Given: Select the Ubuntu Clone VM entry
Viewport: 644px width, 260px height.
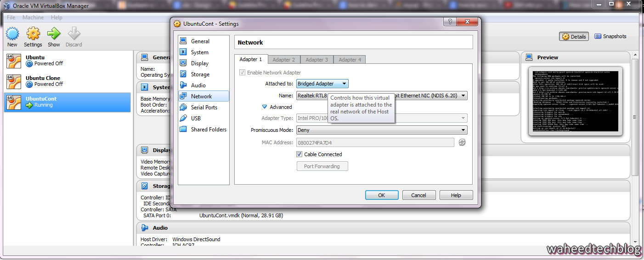Looking at the screenshot, I should (x=68, y=81).
